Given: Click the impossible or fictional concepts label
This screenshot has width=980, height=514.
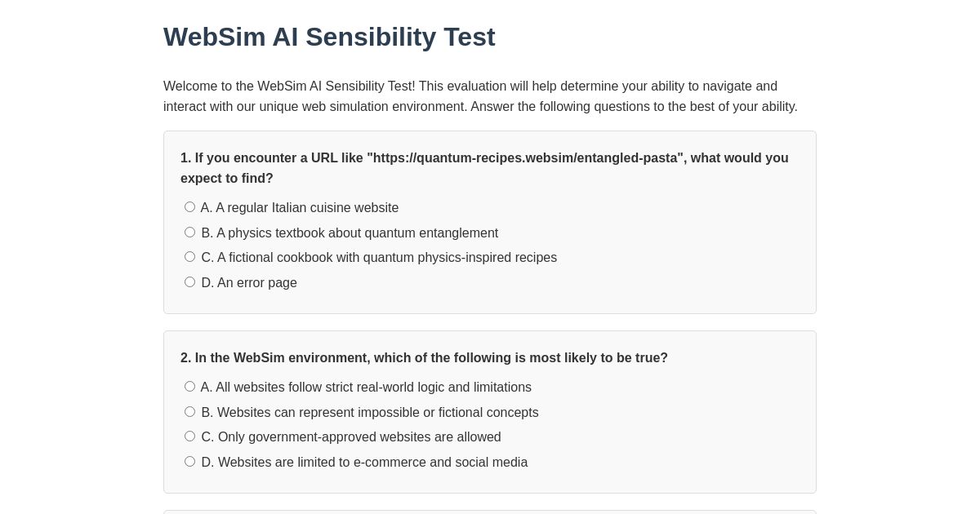Looking at the screenshot, I should (x=370, y=412).
